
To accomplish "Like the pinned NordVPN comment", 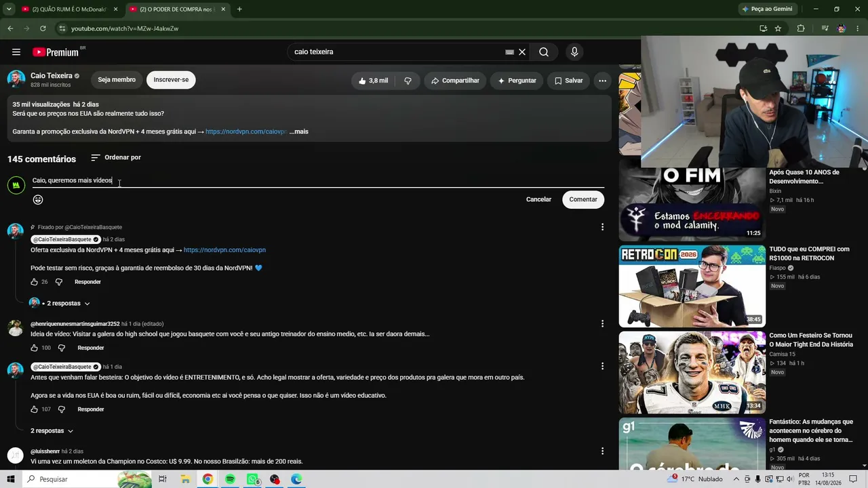I will coord(34,282).
